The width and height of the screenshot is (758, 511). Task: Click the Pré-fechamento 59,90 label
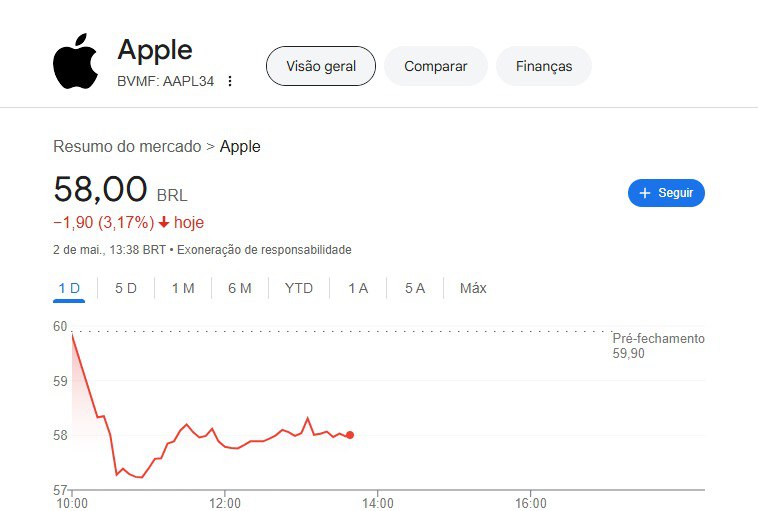click(x=658, y=346)
